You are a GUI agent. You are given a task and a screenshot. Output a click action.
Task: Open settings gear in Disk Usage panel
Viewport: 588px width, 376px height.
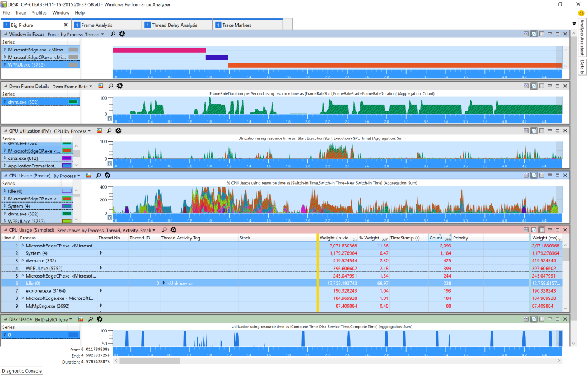(x=100, y=319)
